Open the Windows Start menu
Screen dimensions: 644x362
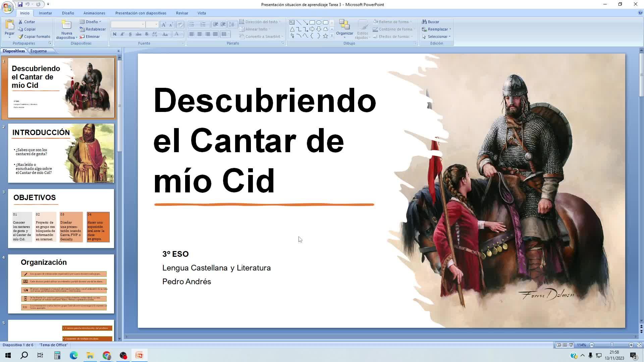pyautogui.click(x=8, y=355)
